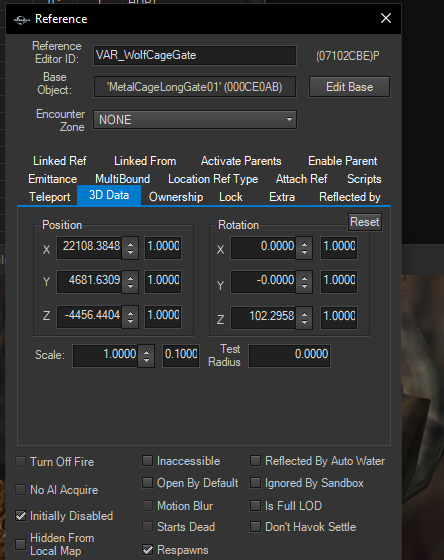Uncheck the Respawns checkbox
This screenshot has height=560, width=444.
[x=148, y=550]
